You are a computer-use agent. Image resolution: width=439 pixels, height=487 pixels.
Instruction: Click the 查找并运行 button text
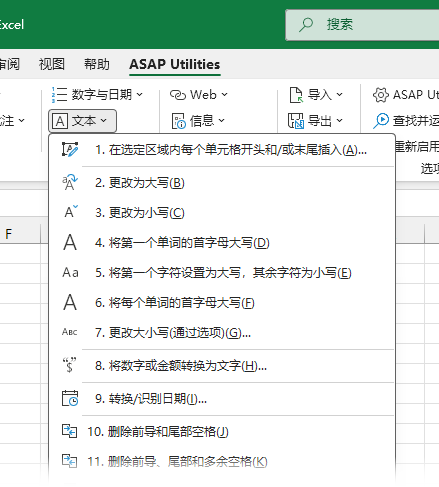tap(415, 121)
